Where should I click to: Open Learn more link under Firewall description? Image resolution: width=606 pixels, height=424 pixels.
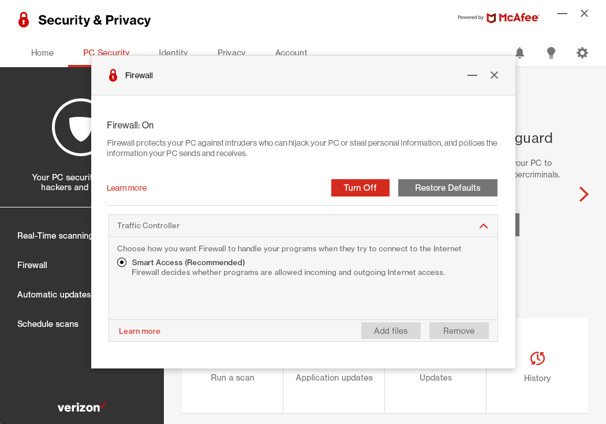pos(127,188)
